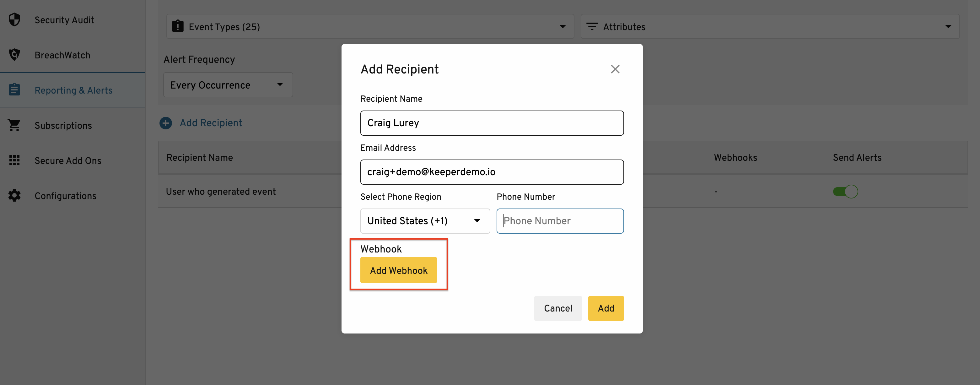
Task: Click the Recipient Name input field
Action: 492,123
